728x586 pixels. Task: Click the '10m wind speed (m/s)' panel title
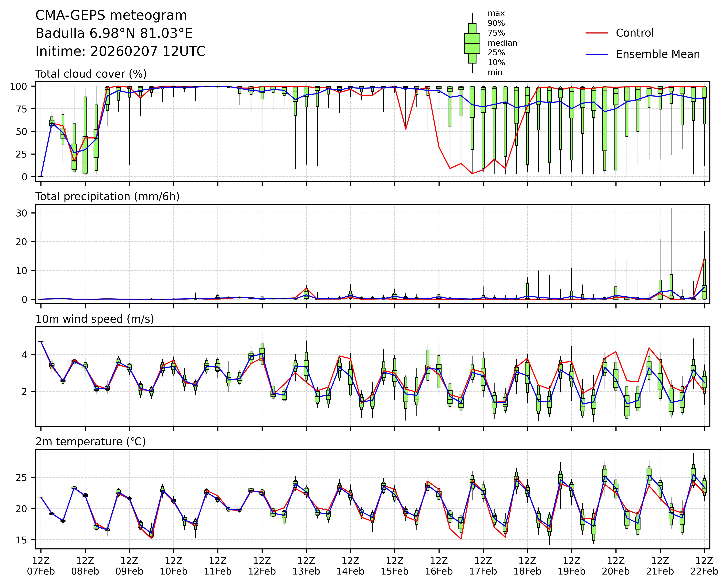[95, 319]
